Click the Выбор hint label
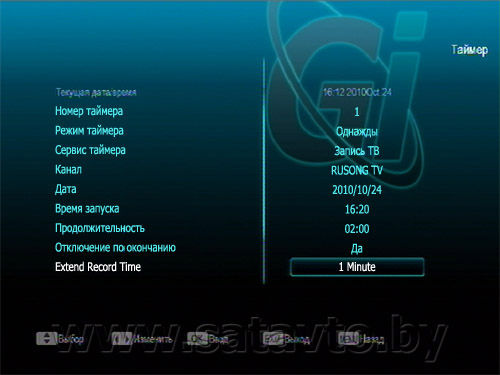500x375 pixels. [71, 339]
